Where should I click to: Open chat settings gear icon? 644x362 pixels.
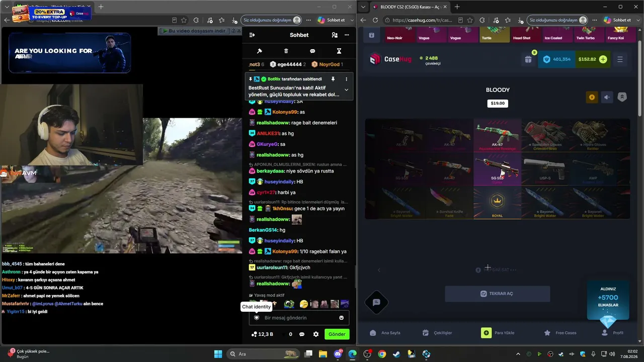tap(316, 334)
